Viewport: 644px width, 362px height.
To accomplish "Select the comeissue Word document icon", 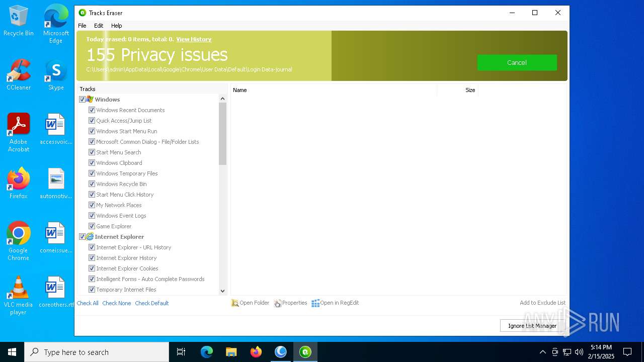I will [x=56, y=238].
